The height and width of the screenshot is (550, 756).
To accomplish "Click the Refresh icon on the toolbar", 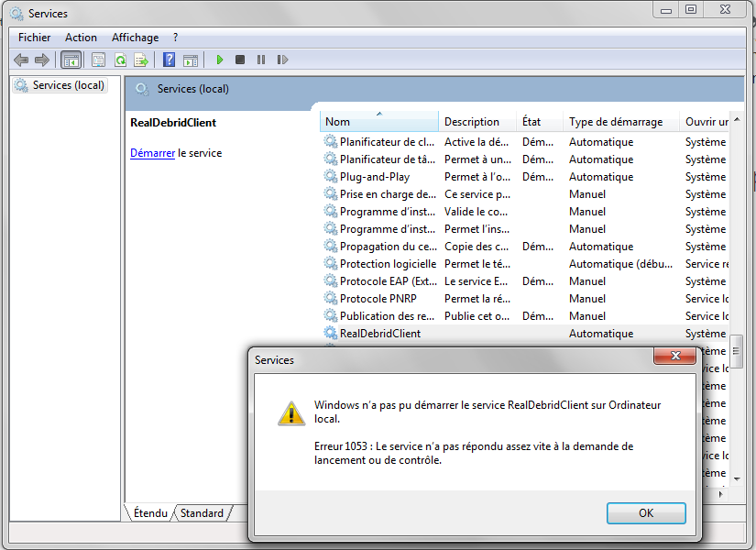I will tap(120, 59).
